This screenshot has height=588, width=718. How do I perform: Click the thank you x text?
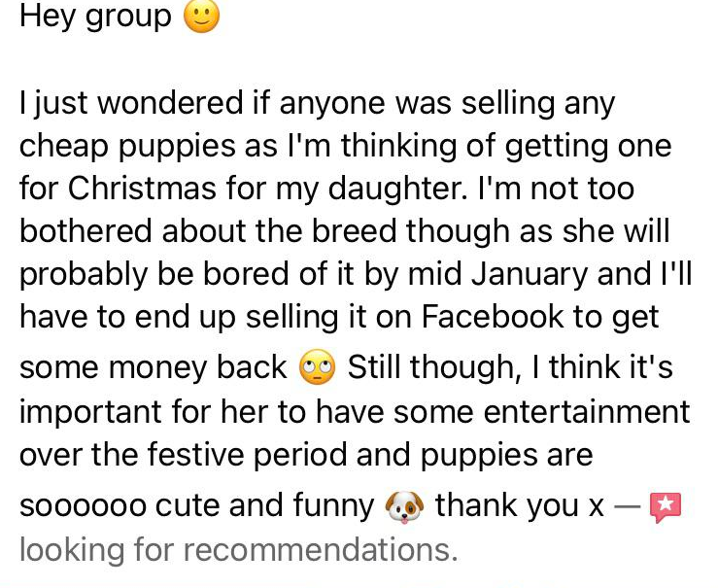tap(520, 506)
